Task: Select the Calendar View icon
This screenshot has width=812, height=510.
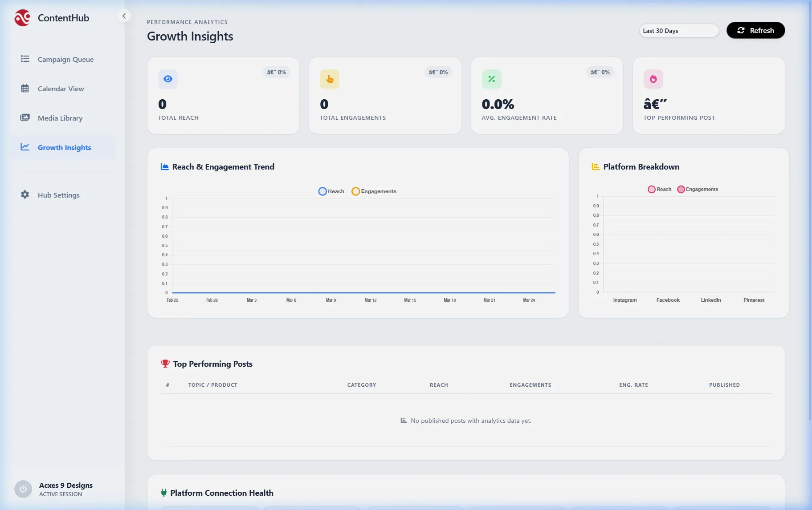Action: coord(25,89)
